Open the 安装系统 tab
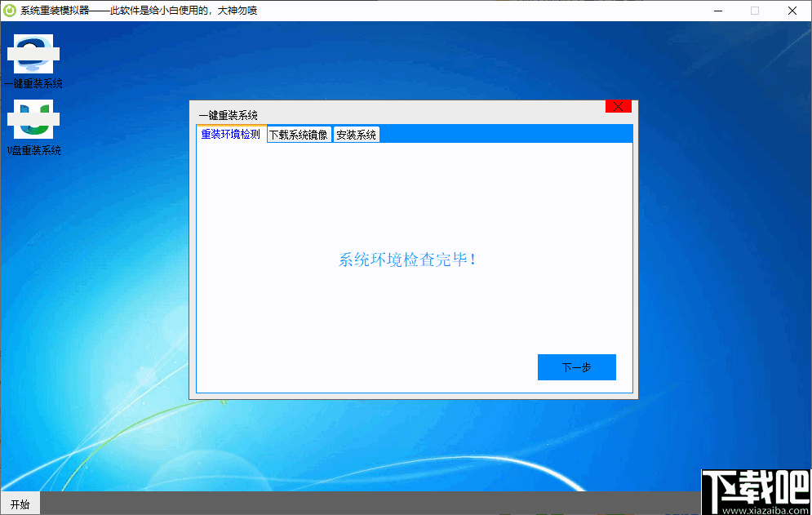The height and width of the screenshot is (515, 812). [357, 134]
